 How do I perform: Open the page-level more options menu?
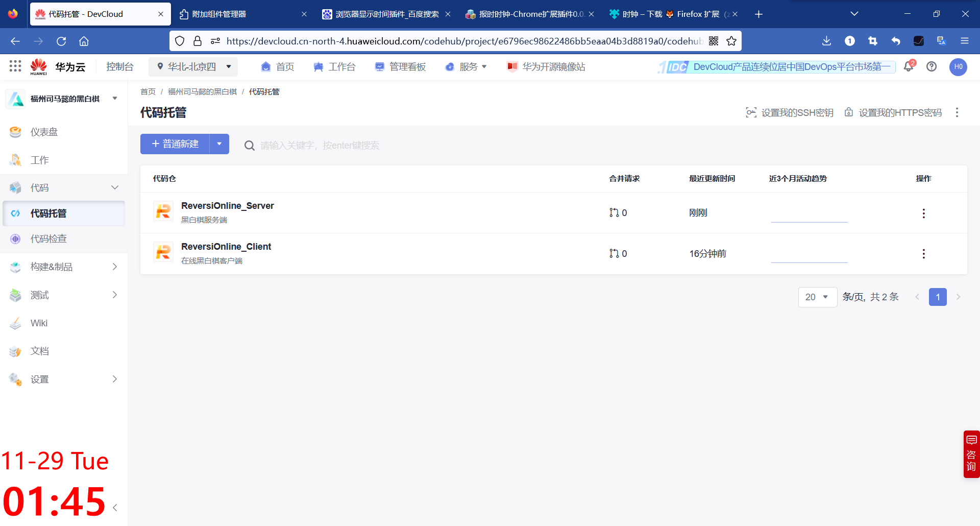click(957, 112)
